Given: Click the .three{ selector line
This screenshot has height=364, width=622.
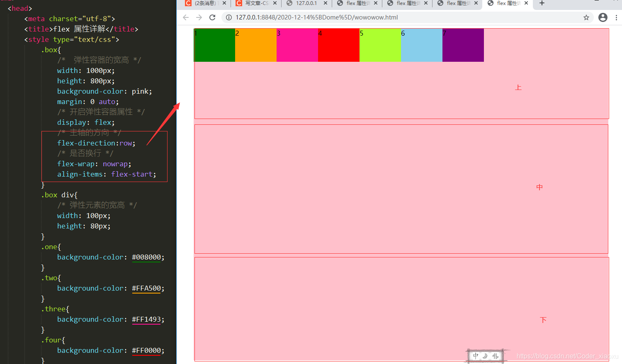Looking at the screenshot, I should [x=55, y=309].
